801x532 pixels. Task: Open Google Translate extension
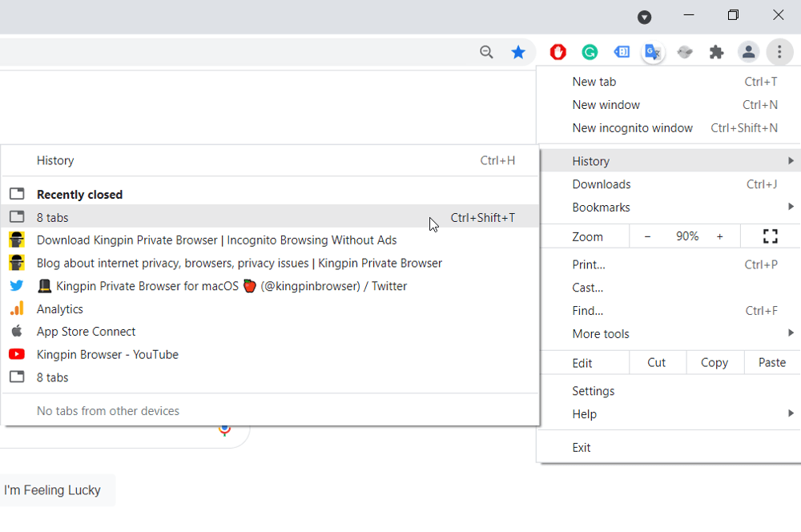pyautogui.click(x=653, y=51)
